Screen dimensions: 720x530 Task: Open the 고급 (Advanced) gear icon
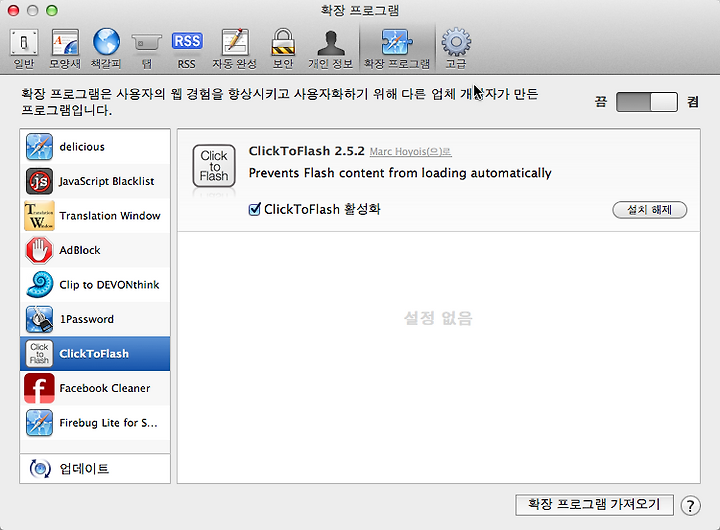tap(456, 42)
